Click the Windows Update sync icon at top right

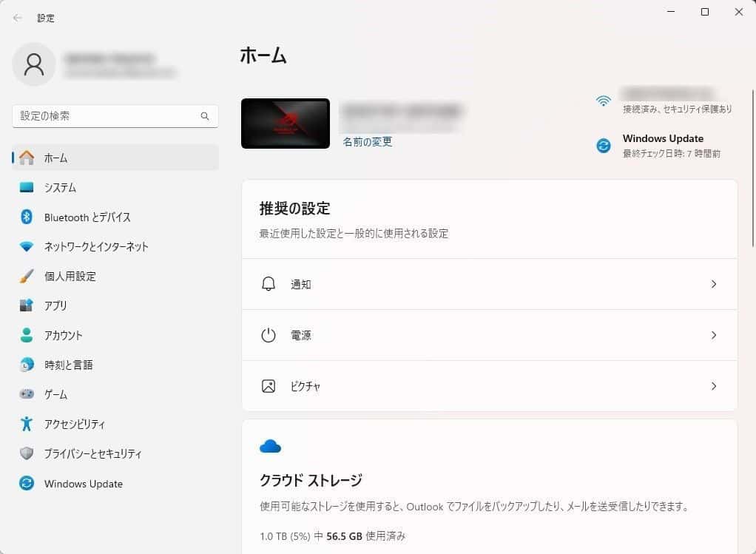[x=603, y=145]
